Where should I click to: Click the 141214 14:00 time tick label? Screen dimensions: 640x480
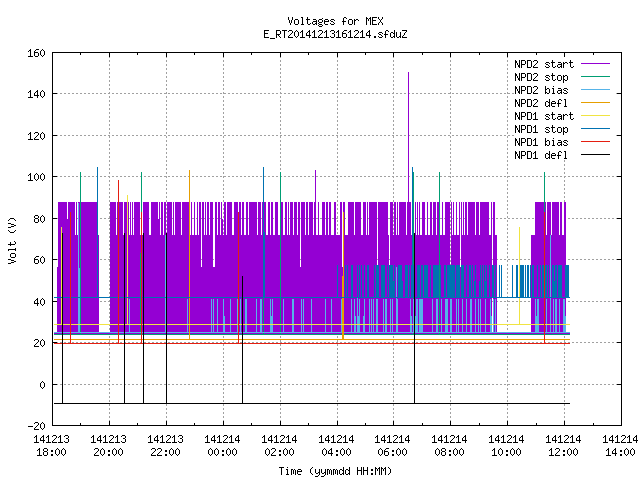[x=620, y=446]
